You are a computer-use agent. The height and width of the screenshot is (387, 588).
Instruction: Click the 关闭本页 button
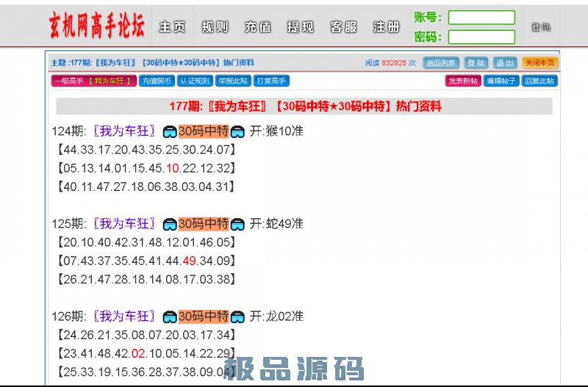point(540,62)
